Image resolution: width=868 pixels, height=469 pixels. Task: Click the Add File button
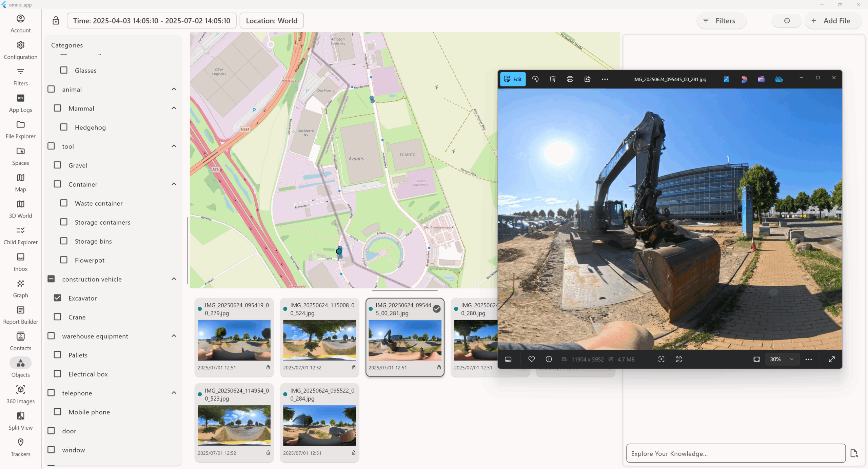(x=833, y=21)
